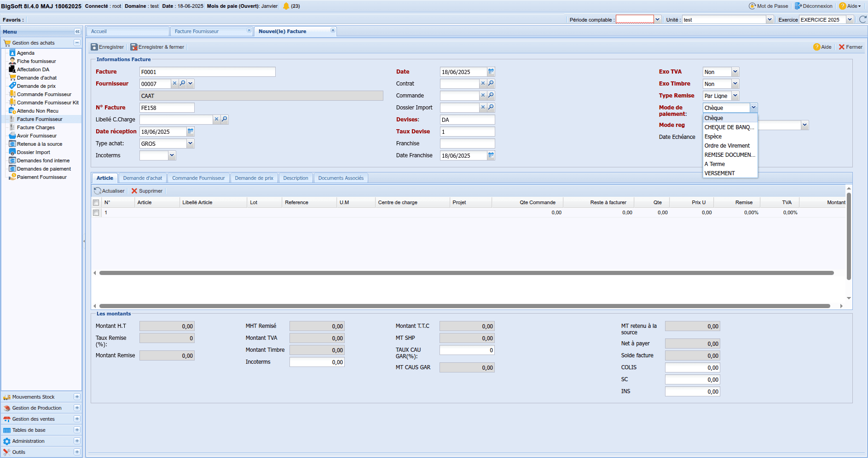Open the notifications bell icon (23)
The width and height of the screenshot is (868, 458).
click(x=286, y=6)
